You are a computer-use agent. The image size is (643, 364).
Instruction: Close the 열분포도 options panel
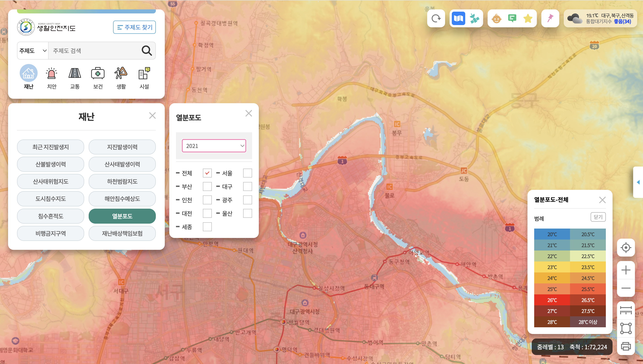tap(249, 113)
